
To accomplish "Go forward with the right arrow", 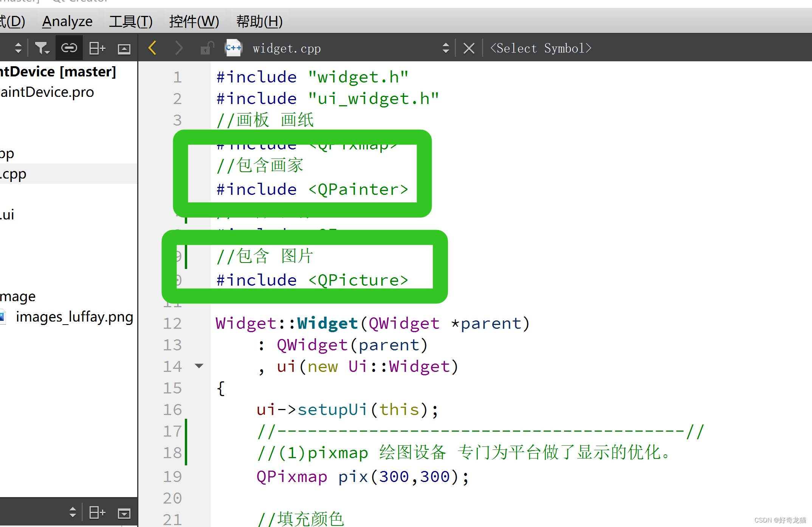I will tap(178, 48).
